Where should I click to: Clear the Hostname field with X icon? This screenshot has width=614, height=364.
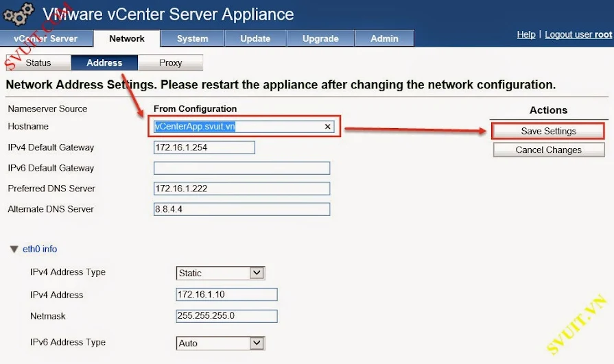click(x=327, y=127)
